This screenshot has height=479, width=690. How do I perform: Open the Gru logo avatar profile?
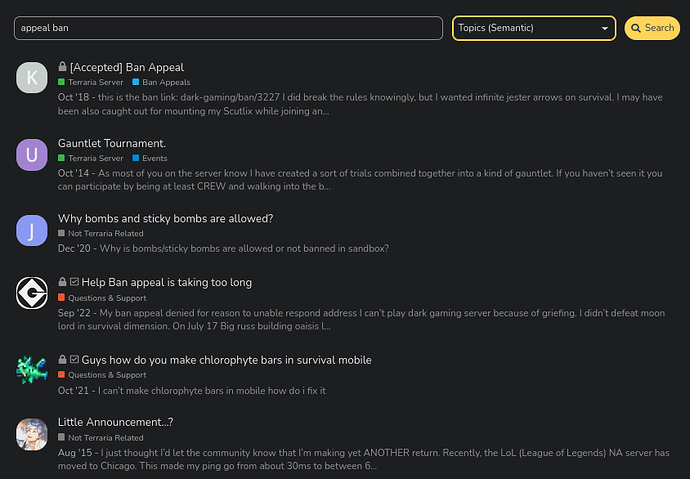click(32, 293)
